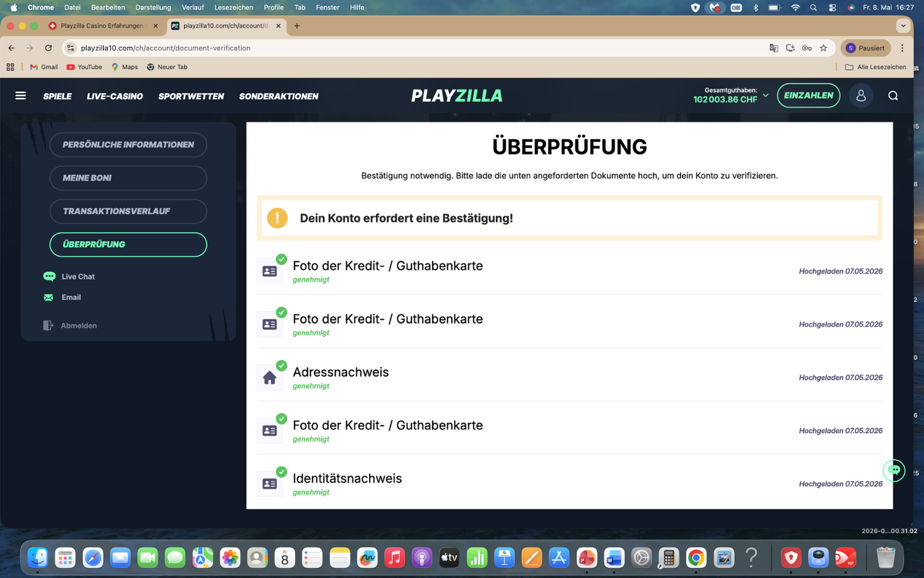Switch to the Playzilla Casino Erfahrungen tab
Image resolution: width=924 pixels, height=578 pixels.
coord(102,26)
